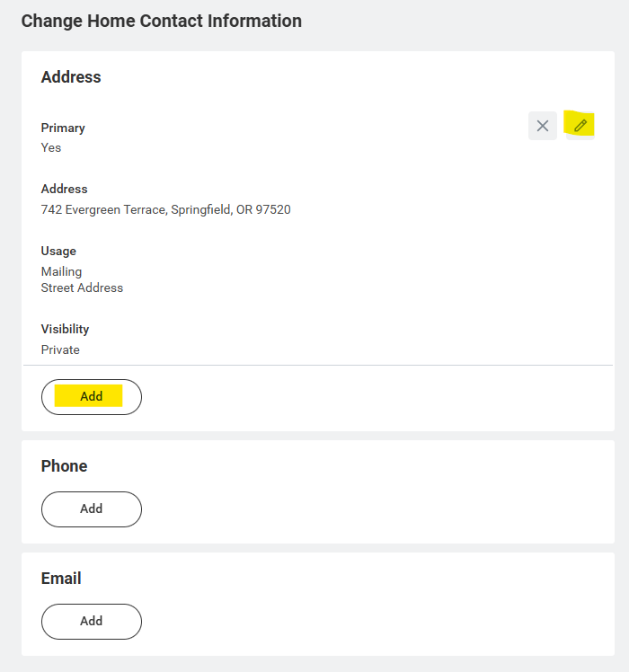This screenshot has width=629, height=672.
Task: Add a new email entry
Action: (92, 621)
